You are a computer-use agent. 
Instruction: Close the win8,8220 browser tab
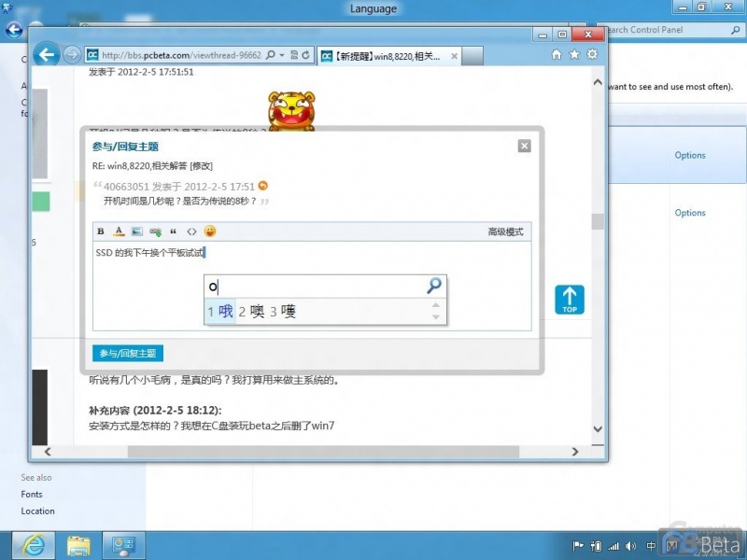[454, 56]
